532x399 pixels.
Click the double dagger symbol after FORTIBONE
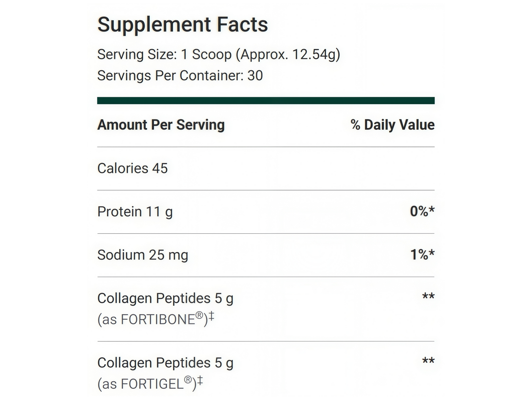[x=211, y=316]
